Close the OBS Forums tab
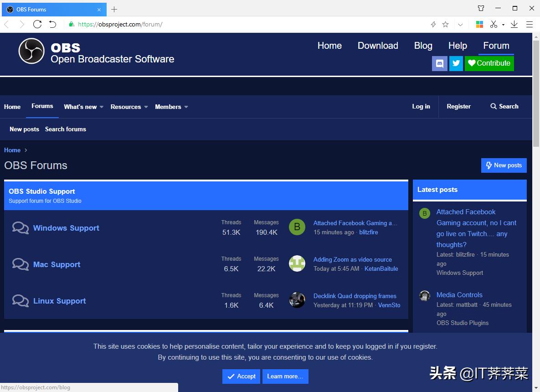Image resolution: width=540 pixels, height=392 pixels. click(99, 10)
